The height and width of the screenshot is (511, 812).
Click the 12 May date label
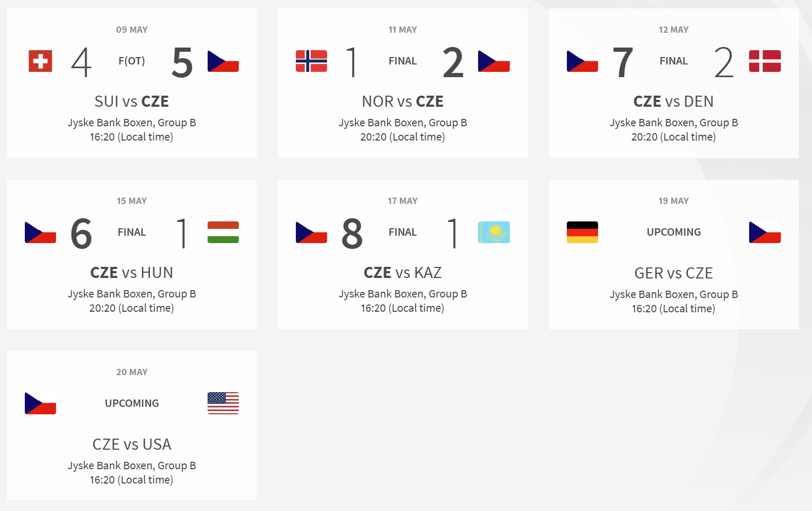(674, 30)
